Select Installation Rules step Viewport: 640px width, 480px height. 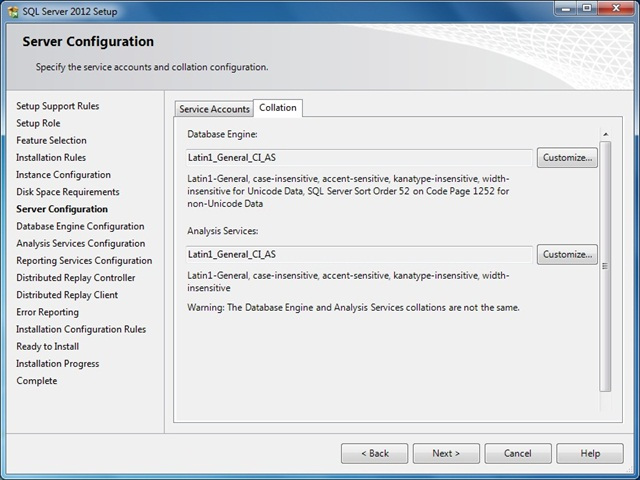point(51,158)
